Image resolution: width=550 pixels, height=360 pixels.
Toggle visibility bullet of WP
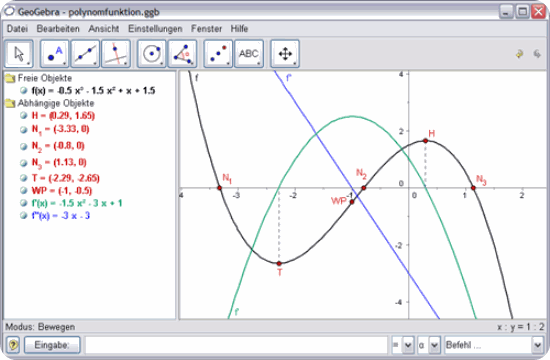pyautogui.click(x=24, y=191)
